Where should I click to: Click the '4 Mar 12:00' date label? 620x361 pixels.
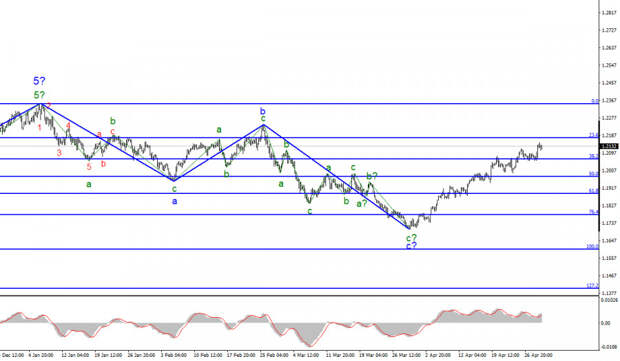pos(306,355)
